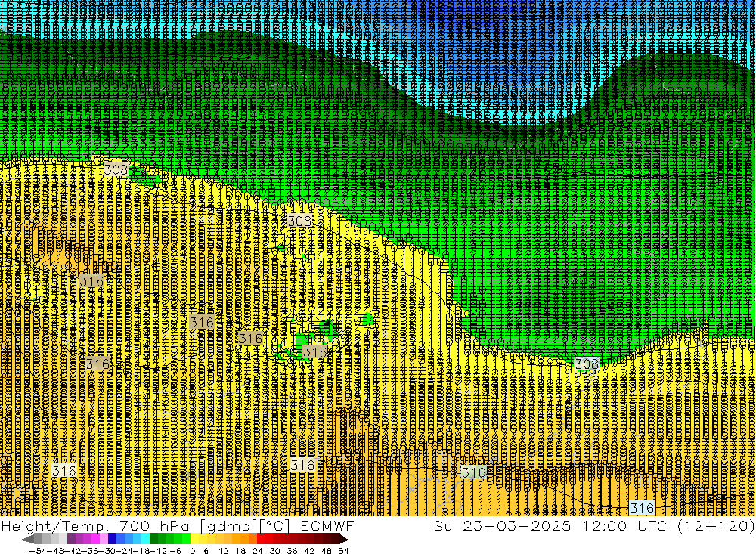Click the 308 contour label with pale blue background
Image resolution: width=756 pixels, height=554 pixels.
[587, 364]
